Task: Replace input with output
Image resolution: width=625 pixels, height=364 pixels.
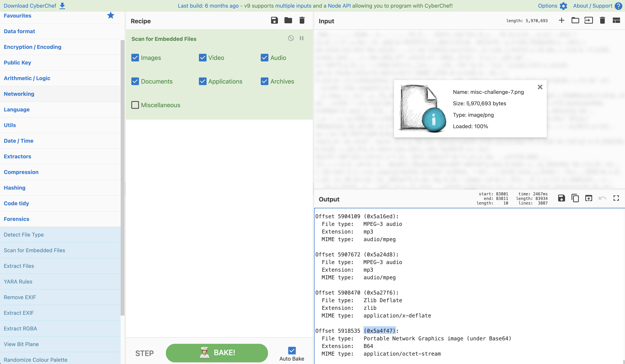Action: [589, 198]
